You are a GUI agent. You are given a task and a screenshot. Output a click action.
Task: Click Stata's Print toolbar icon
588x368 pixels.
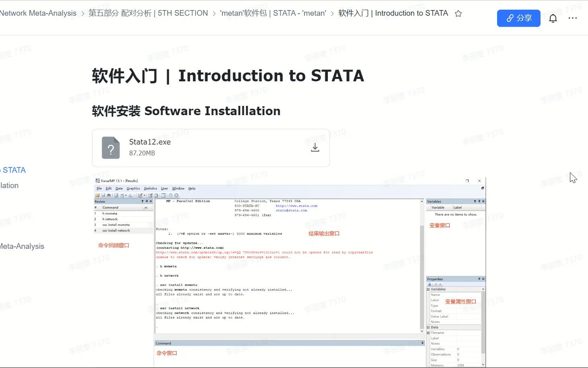pyautogui.click(x=109, y=195)
